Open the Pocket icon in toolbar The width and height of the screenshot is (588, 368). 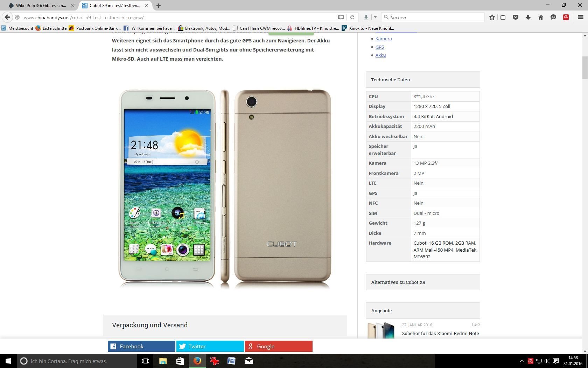pyautogui.click(x=516, y=17)
